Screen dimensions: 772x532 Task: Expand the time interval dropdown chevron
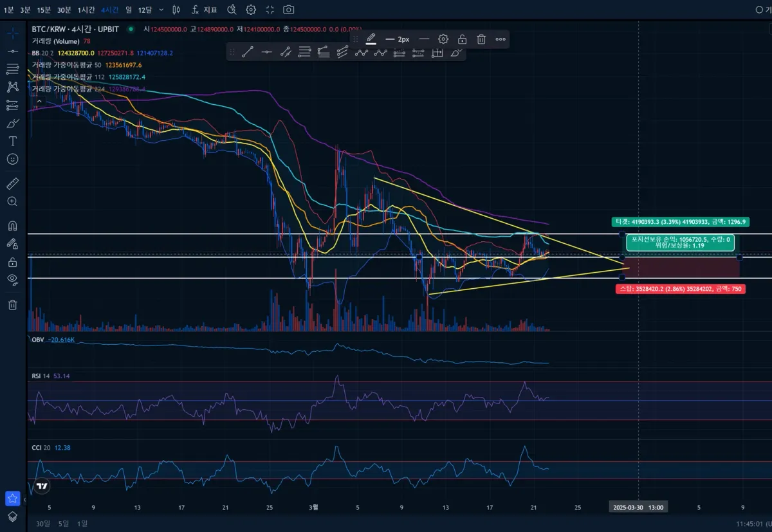(x=160, y=10)
